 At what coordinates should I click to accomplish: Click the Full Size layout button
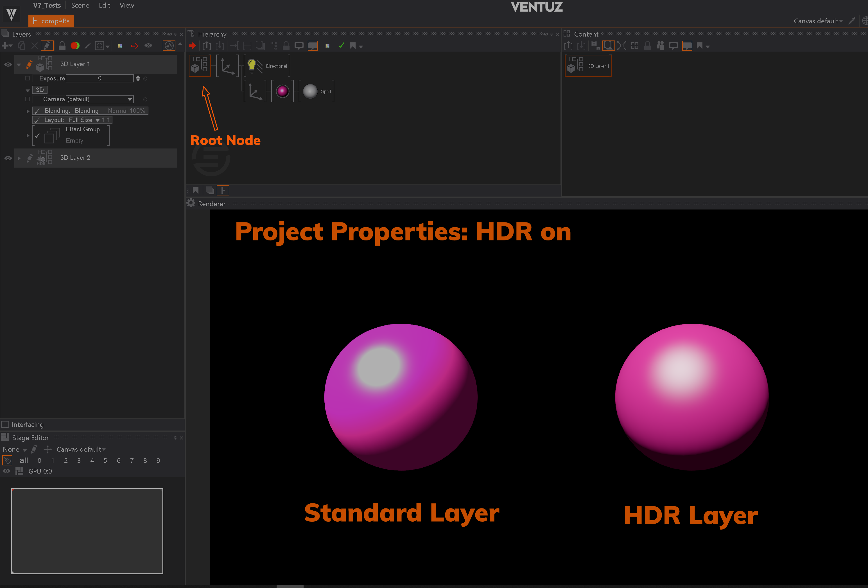pyautogui.click(x=81, y=120)
